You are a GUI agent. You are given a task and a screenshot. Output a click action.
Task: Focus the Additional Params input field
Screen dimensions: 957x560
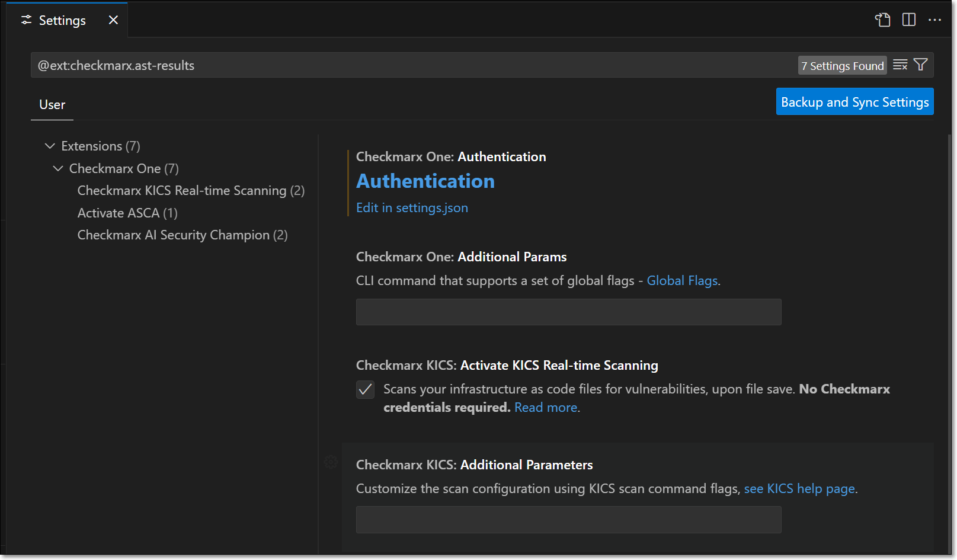pos(568,312)
